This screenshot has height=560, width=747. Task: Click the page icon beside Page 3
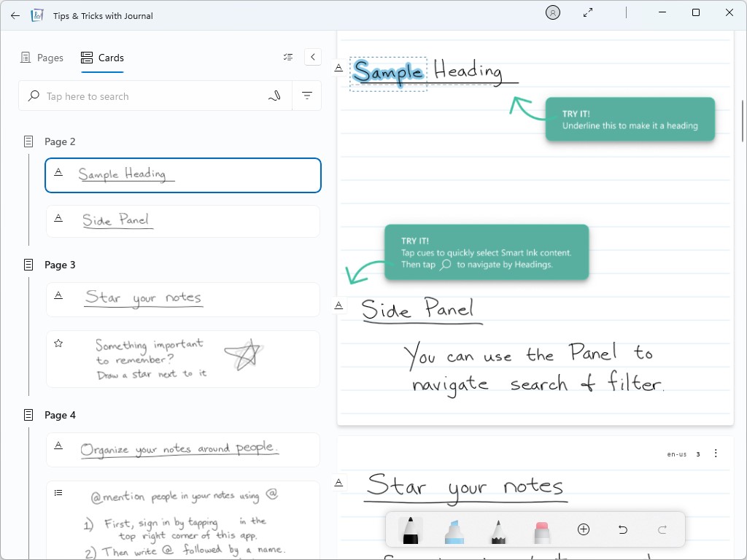[28, 265]
